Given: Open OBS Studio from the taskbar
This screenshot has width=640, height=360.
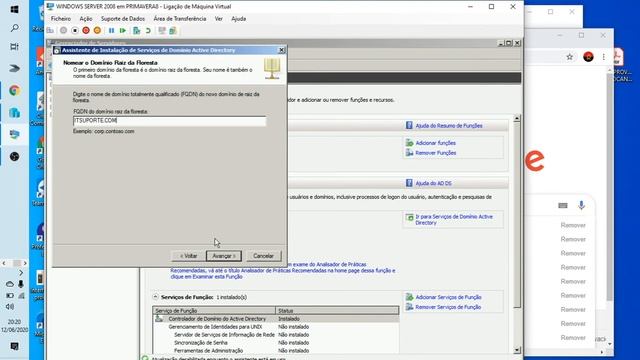Looking at the screenshot, I should click(x=14, y=157).
